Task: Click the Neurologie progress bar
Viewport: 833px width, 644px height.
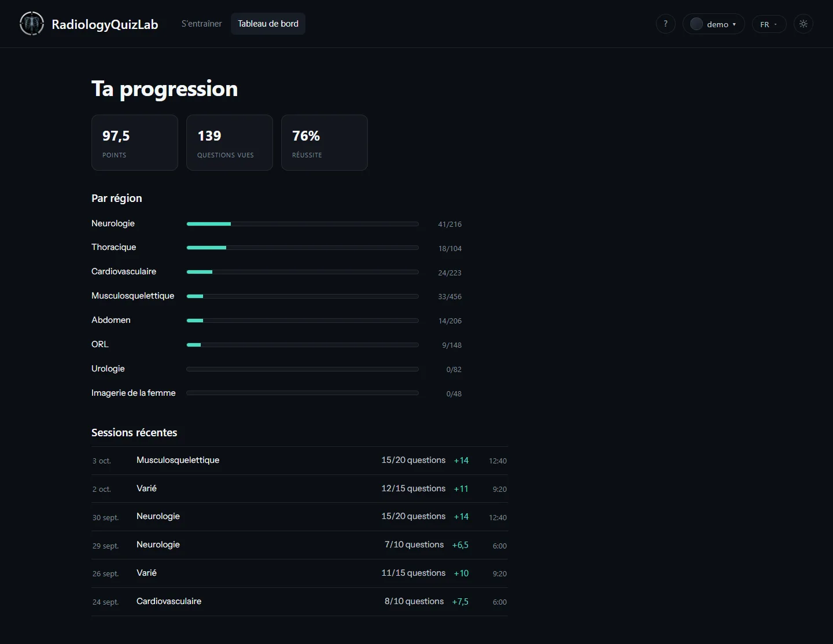Action: (x=303, y=224)
